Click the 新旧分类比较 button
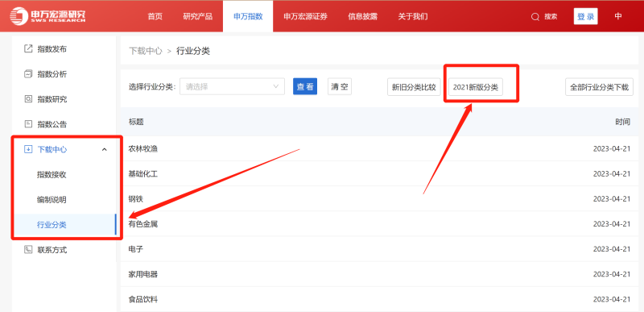Viewport: 644px width, 312px height. (x=414, y=87)
